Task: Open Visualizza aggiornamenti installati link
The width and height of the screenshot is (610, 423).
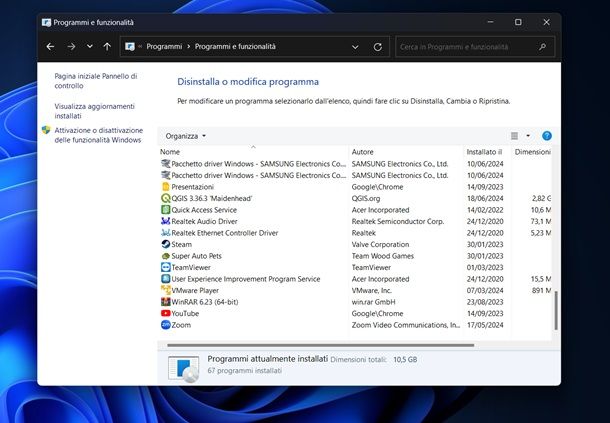Action: point(95,111)
